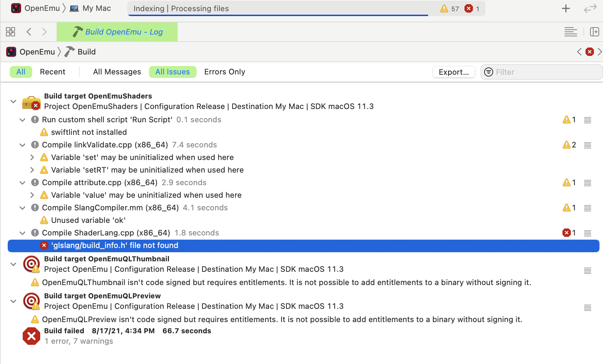Toggle the All Messages filter
This screenshot has height=364, width=603.
point(117,72)
